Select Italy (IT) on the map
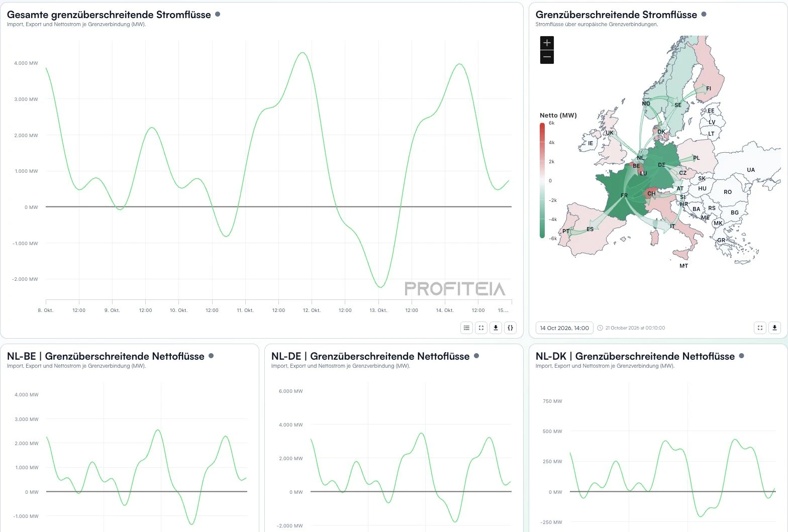The image size is (788, 532). (672, 226)
